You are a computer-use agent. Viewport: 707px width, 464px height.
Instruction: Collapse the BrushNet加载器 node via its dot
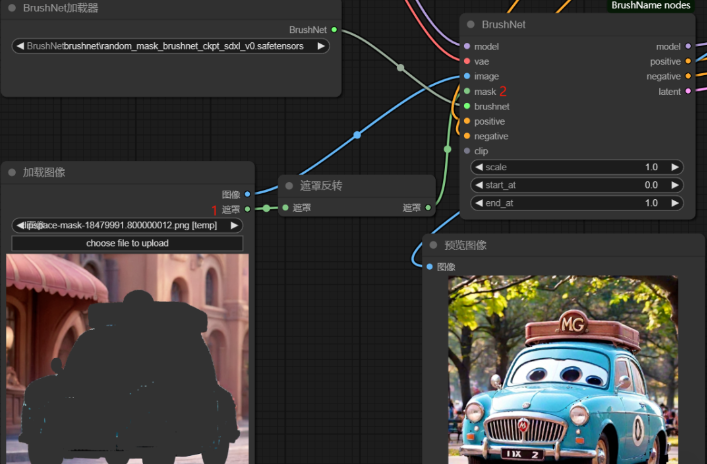coord(12,8)
